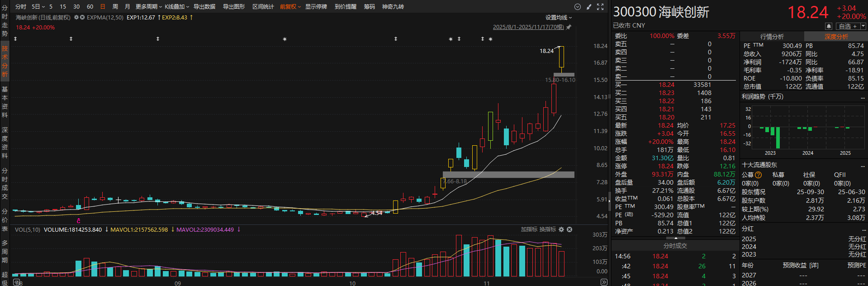Remove the EXPMA indicator with X icon
The width and height of the screenshot is (868, 286).
click(x=82, y=17)
